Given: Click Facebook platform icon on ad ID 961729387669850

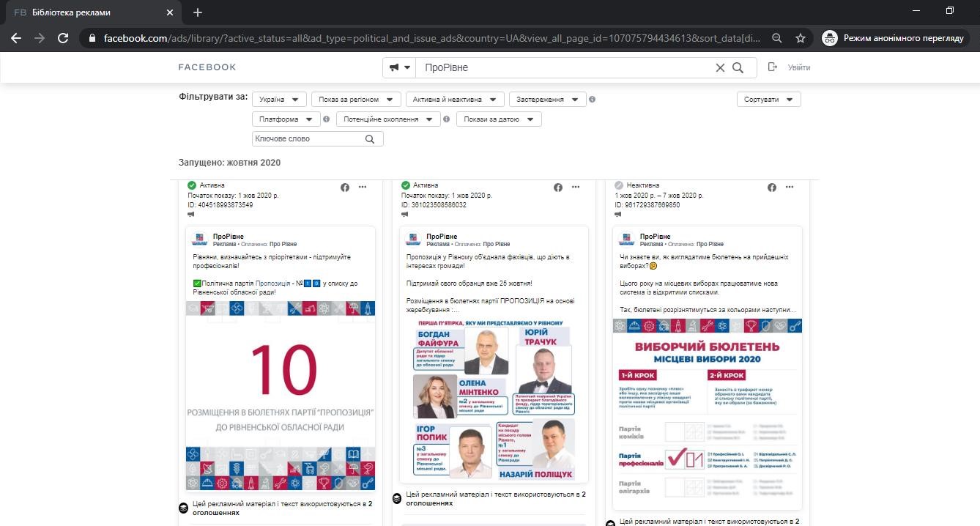Looking at the screenshot, I should click(x=772, y=188).
